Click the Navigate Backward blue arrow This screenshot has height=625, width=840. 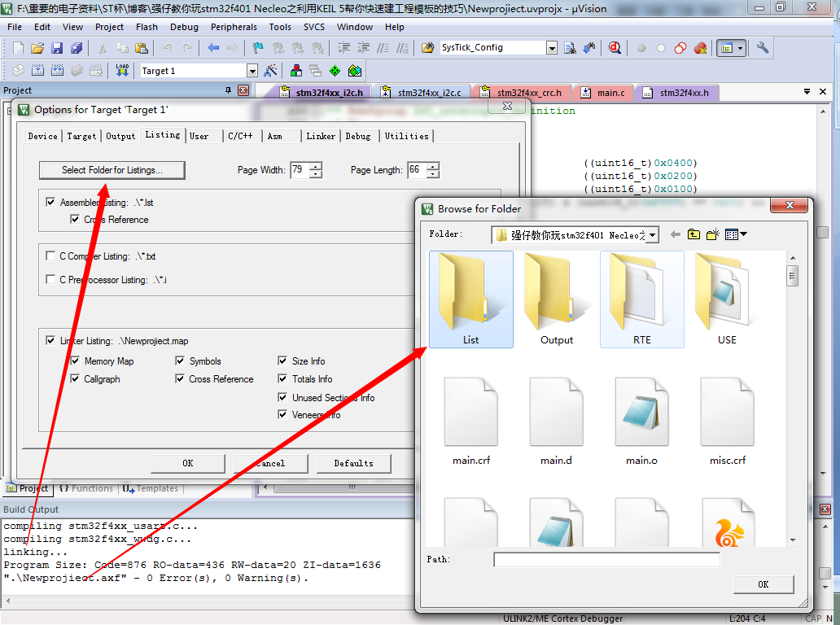[x=213, y=48]
